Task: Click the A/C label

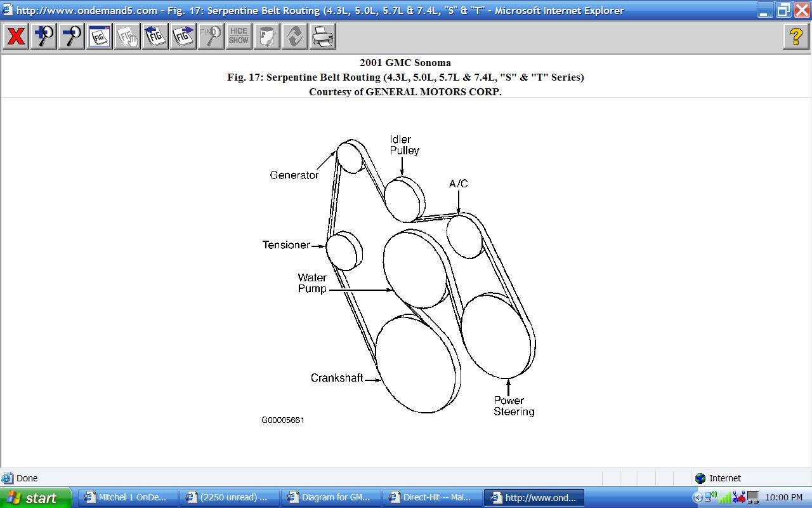Action: click(459, 184)
